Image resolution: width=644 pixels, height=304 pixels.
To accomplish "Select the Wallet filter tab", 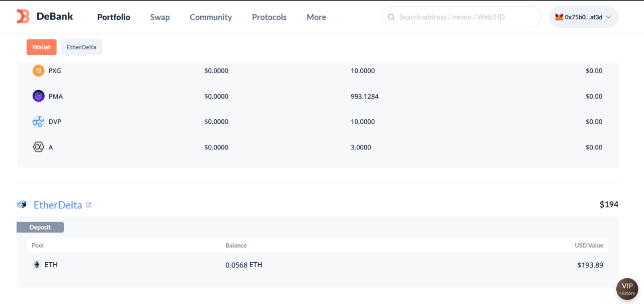I will coord(42,47).
